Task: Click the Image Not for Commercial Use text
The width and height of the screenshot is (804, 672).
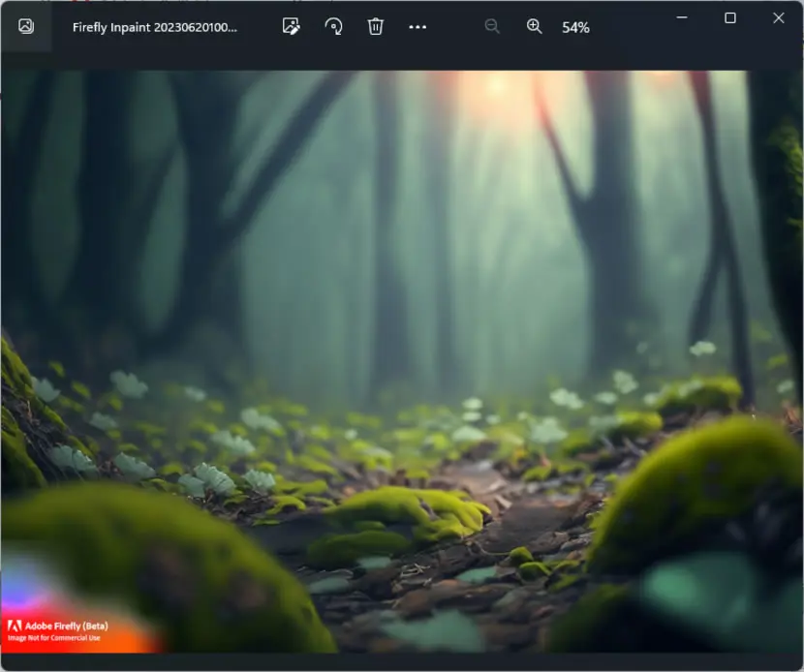Action: click(54, 638)
